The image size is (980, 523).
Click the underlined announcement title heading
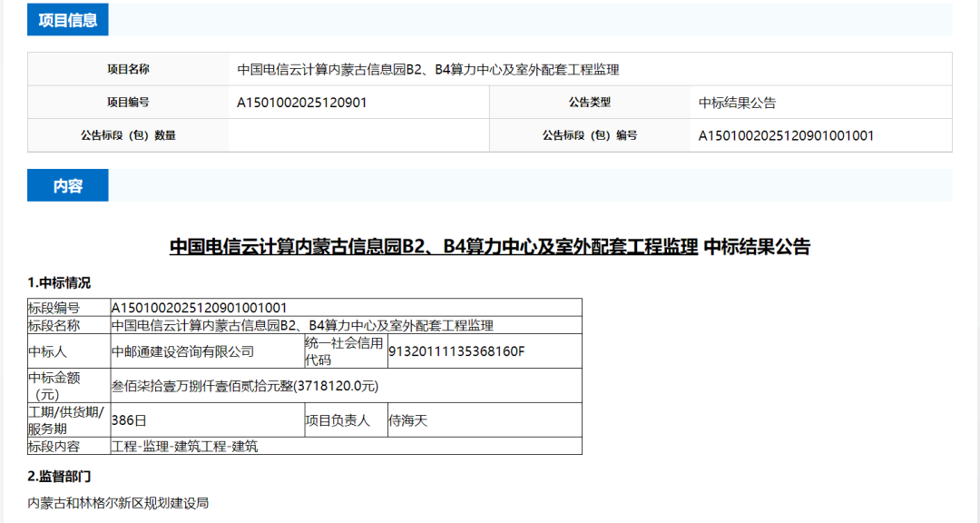point(434,246)
